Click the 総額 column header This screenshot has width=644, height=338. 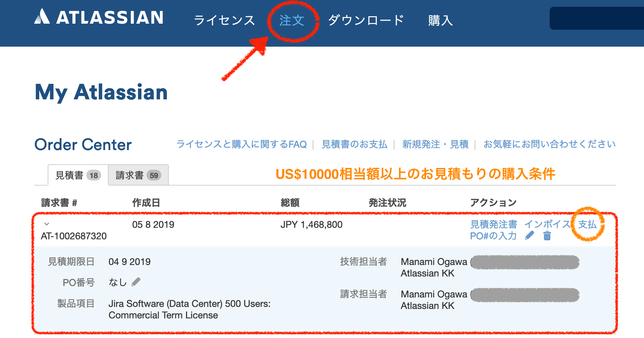(290, 203)
